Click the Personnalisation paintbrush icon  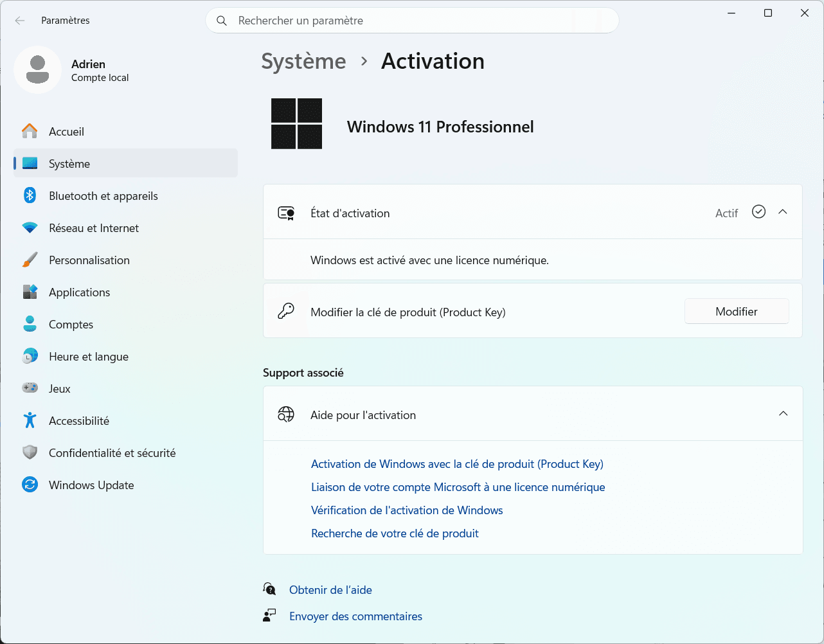30,260
